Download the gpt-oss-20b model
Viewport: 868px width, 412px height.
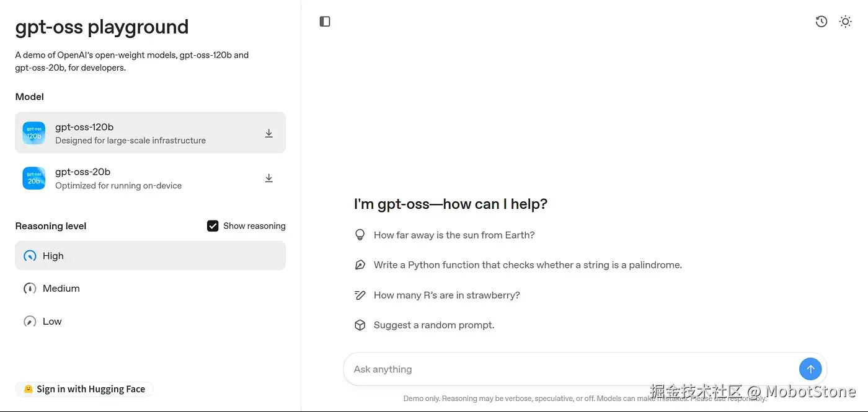tap(269, 178)
